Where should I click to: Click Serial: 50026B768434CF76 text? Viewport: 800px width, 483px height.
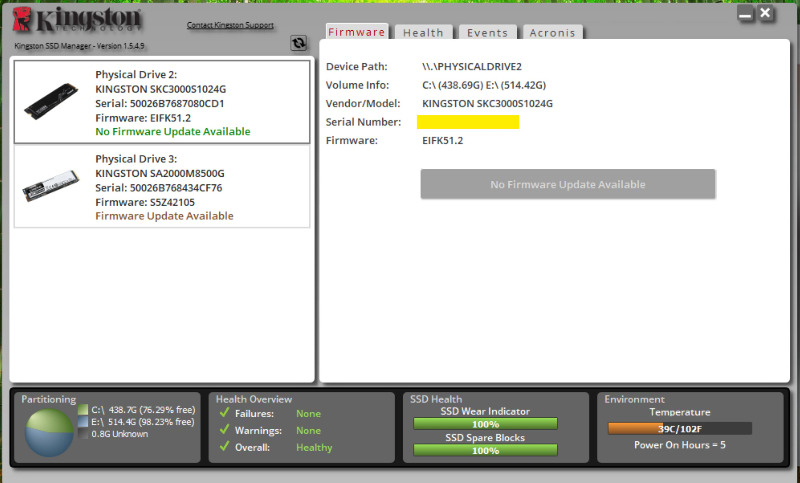click(x=159, y=188)
